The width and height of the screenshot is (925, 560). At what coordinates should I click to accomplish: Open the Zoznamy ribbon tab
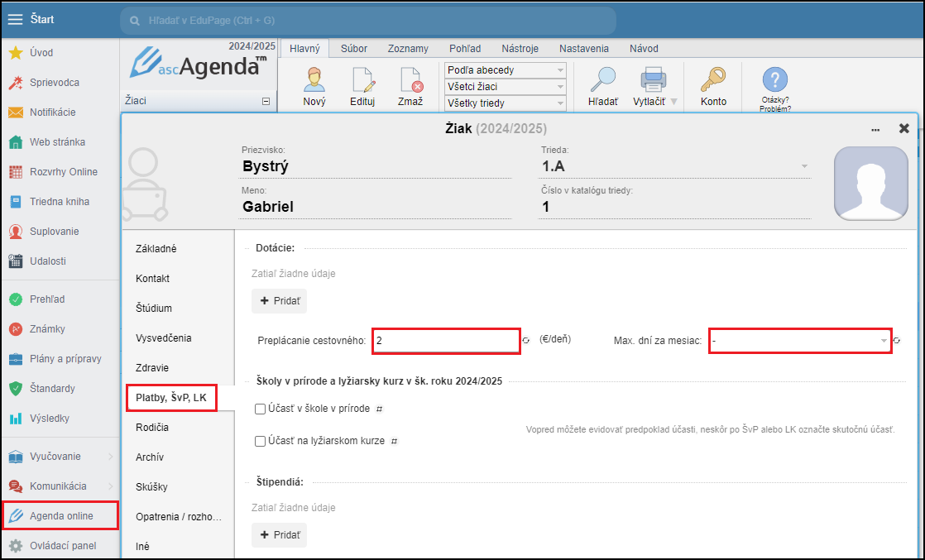point(408,48)
